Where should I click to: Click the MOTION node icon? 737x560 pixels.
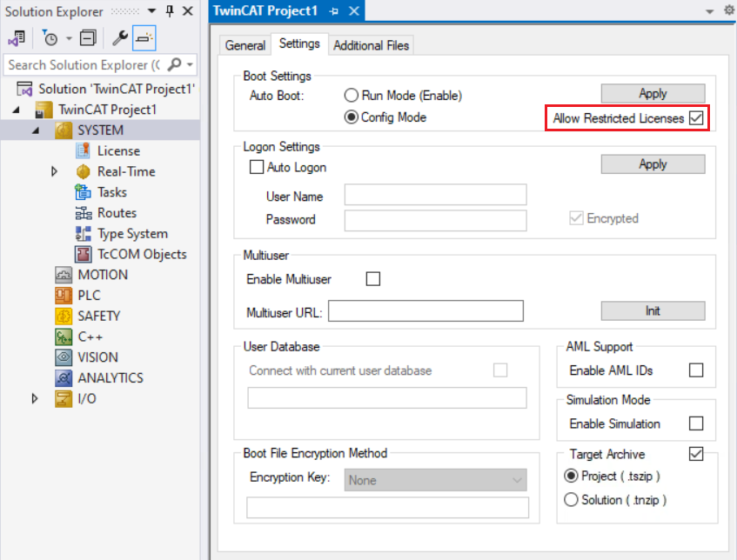pos(64,275)
